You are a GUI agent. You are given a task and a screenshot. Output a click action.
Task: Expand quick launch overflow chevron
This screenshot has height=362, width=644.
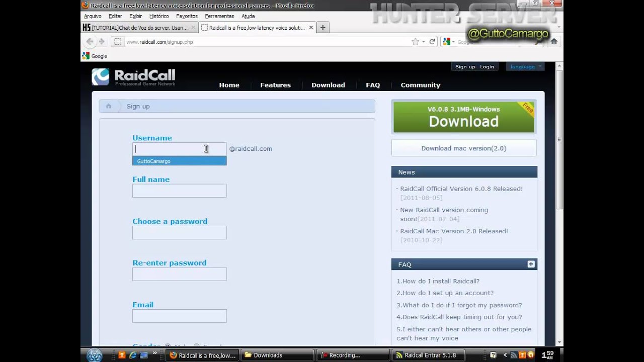tap(155, 353)
